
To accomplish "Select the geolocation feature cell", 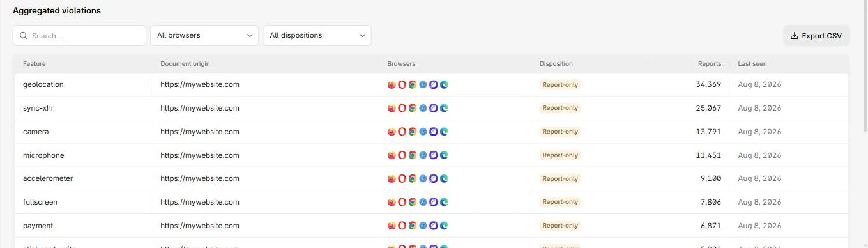I will (43, 84).
